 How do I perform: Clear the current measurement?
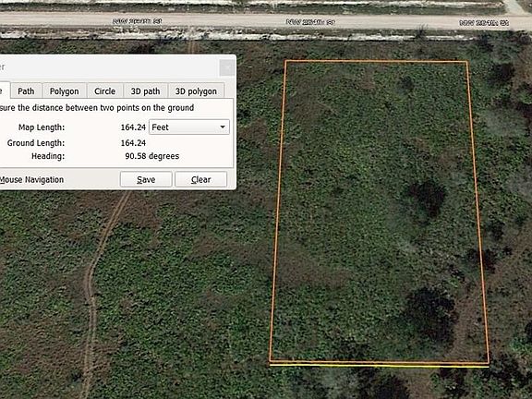(x=200, y=179)
